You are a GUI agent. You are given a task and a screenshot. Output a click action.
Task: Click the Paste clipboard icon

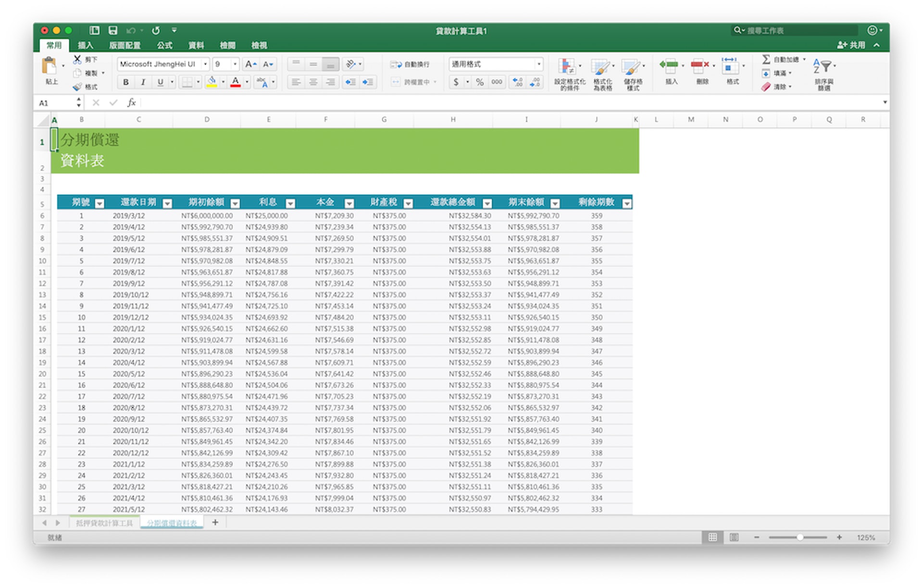pos(49,66)
